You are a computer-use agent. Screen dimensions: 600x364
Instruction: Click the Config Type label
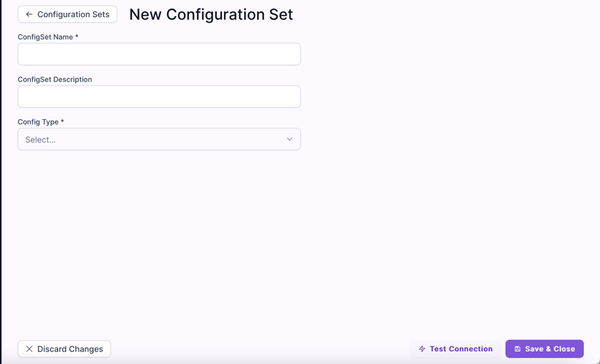coord(38,122)
